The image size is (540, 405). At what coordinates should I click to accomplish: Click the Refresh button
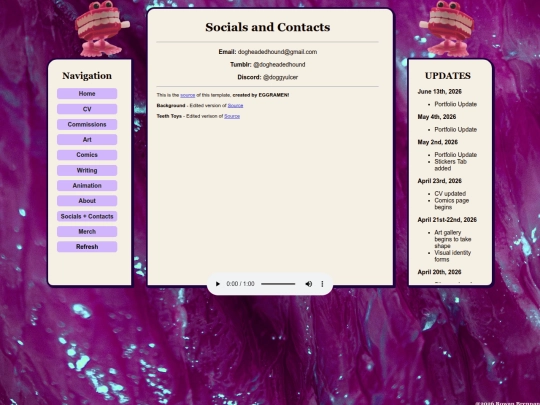87,247
